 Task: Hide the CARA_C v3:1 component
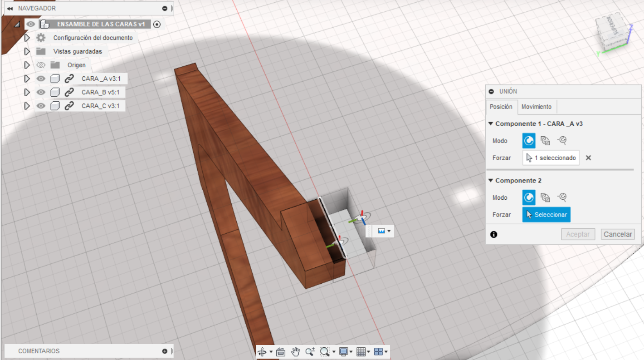[x=41, y=106]
